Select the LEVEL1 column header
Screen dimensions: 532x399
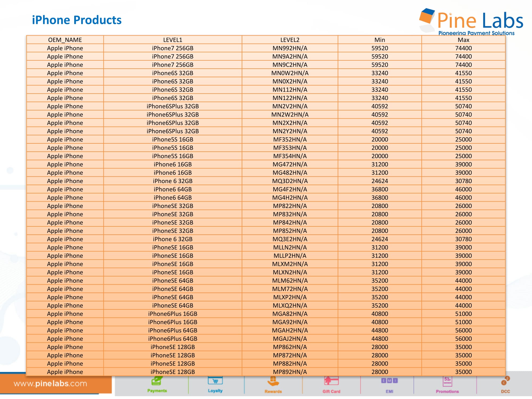(173, 40)
